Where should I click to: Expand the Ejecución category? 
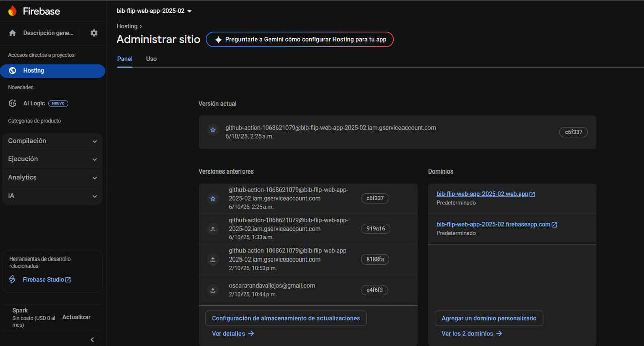point(52,159)
